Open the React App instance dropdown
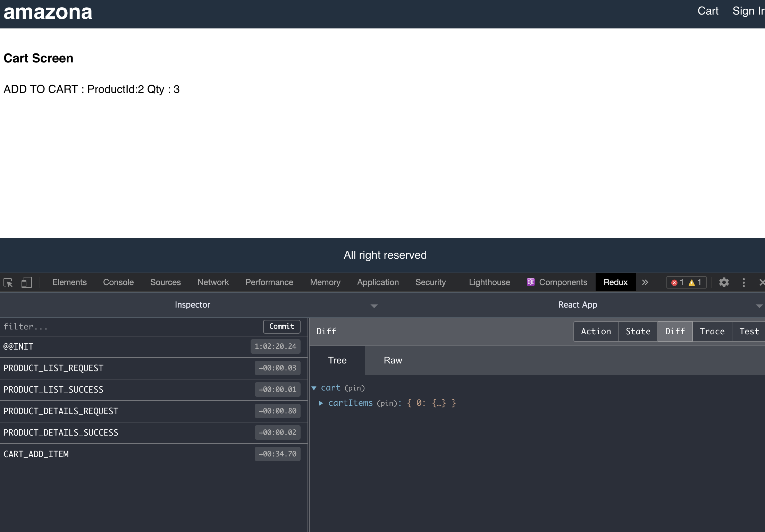 (x=759, y=306)
